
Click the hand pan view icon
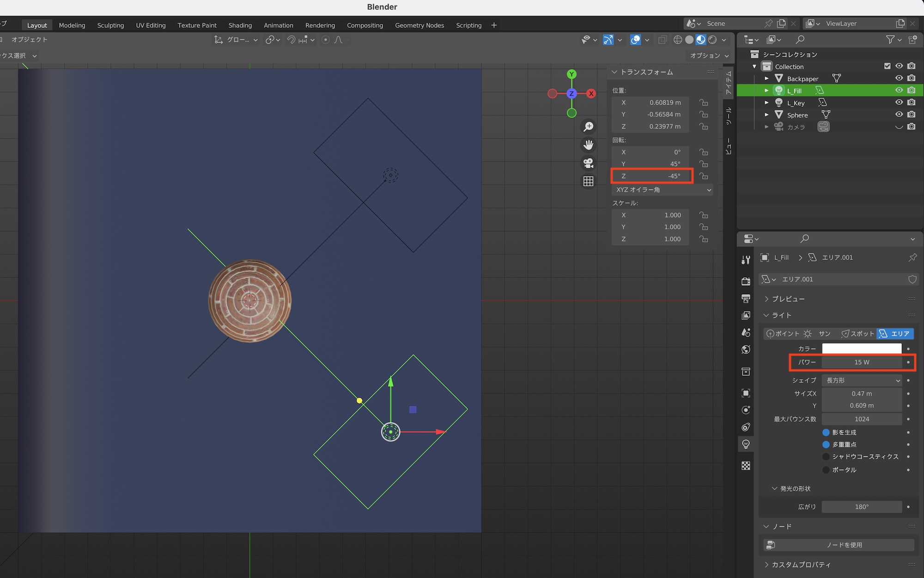(x=588, y=145)
